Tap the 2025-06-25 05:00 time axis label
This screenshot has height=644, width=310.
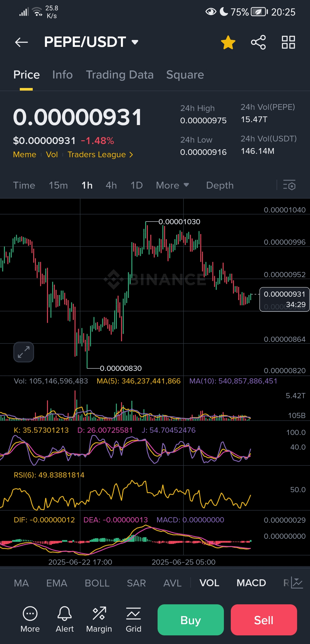click(183, 562)
